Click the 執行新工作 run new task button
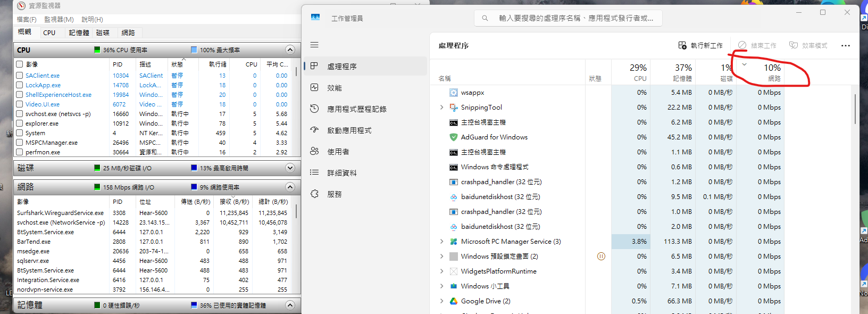Viewport: 868px width, 314px height. pyautogui.click(x=700, y=46)
